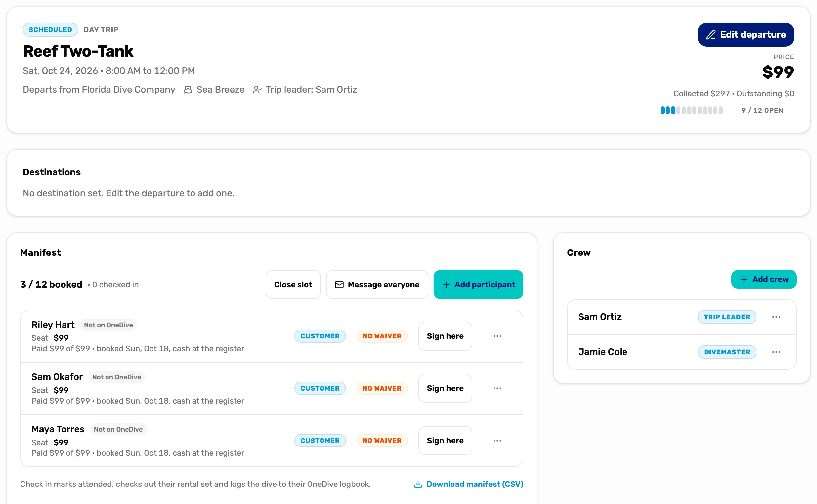Click the Maya Torres participant name

58,429
